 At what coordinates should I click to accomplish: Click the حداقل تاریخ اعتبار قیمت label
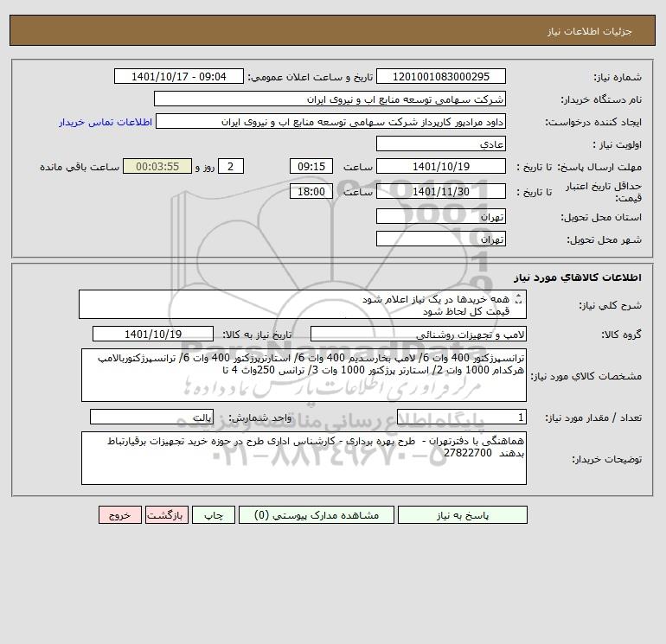pos(604,192)
